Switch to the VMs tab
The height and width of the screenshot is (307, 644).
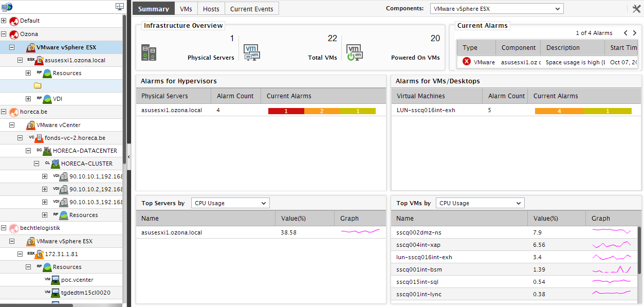(x=186, y=9)
